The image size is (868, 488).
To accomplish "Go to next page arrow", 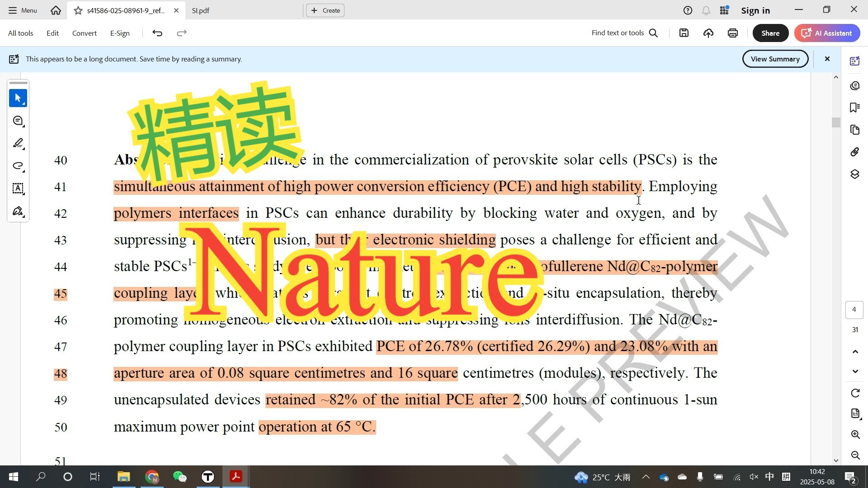I will [x=855, y=371].
